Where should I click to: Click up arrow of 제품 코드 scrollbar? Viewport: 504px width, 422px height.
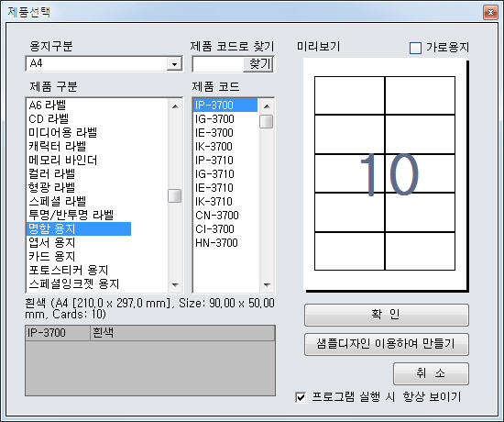click(x=267, y=106)
